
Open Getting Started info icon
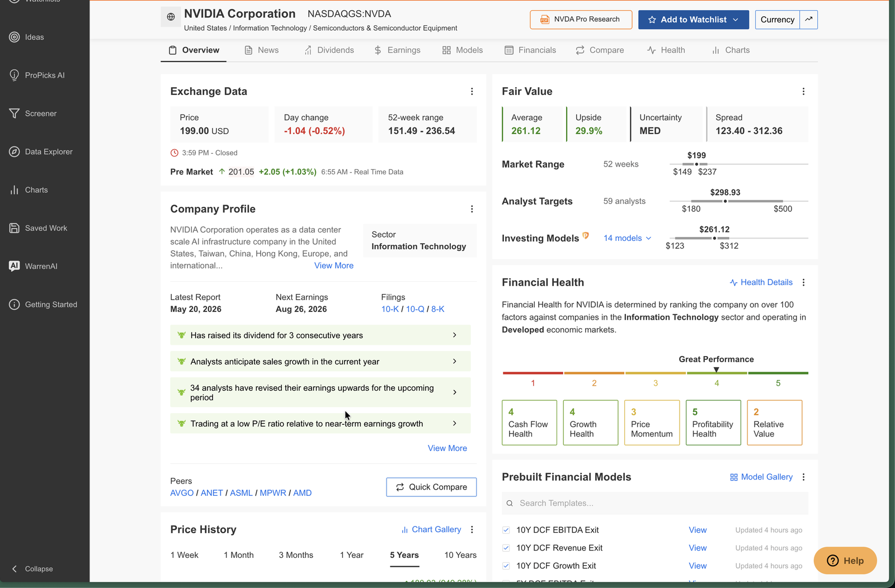pos(15,305)
